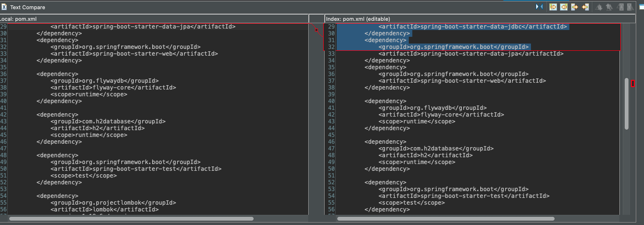644x225 pixels.
Task: Click flyway-core artifactId in Index pane
Action: (x=441, y=115)
